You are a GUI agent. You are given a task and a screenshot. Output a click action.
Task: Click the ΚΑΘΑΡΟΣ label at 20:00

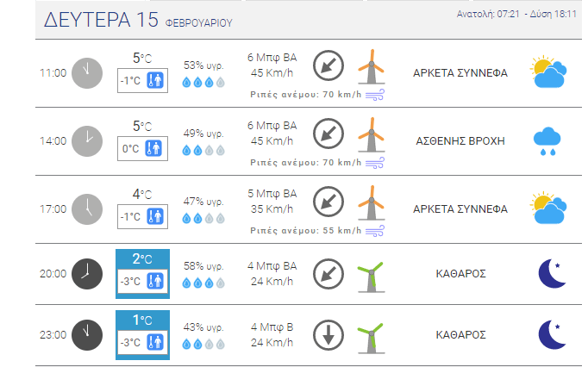click(x=460, y=274)
